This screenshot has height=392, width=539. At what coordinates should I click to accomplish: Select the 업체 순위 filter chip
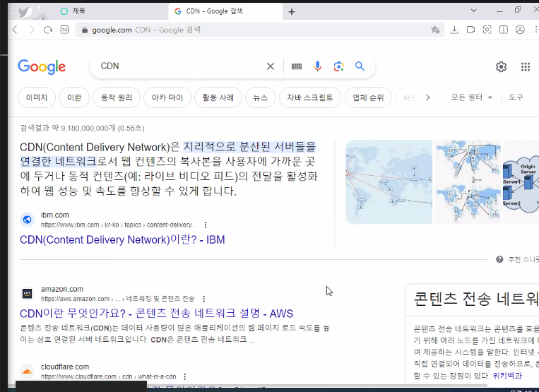point(368,97)
